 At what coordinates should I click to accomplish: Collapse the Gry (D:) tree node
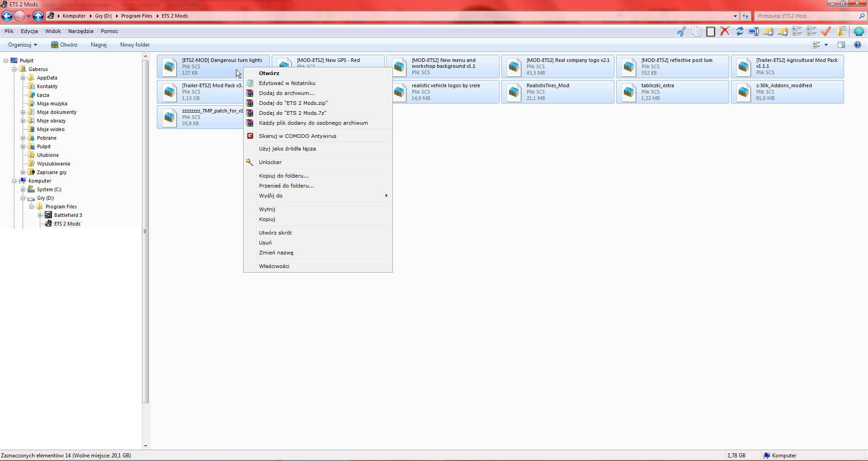pyautogui.click(x=23, y=198)
